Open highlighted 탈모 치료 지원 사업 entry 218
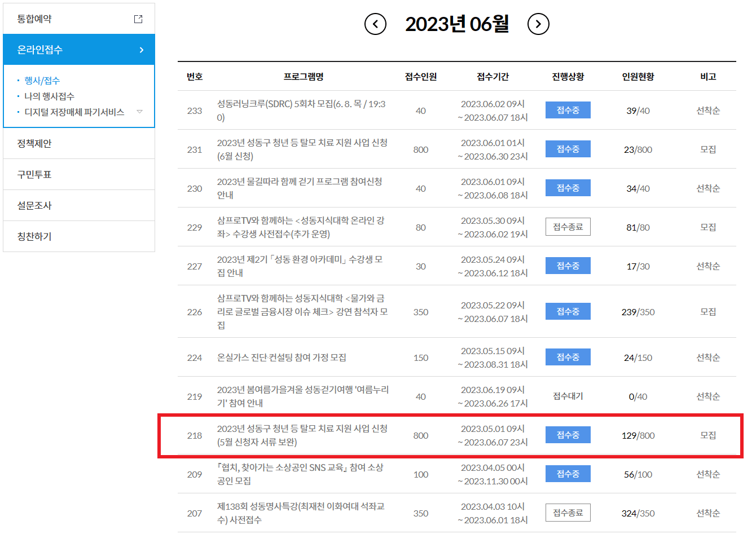The height and width of the screenshot is (534, 756). pos(304,434)
